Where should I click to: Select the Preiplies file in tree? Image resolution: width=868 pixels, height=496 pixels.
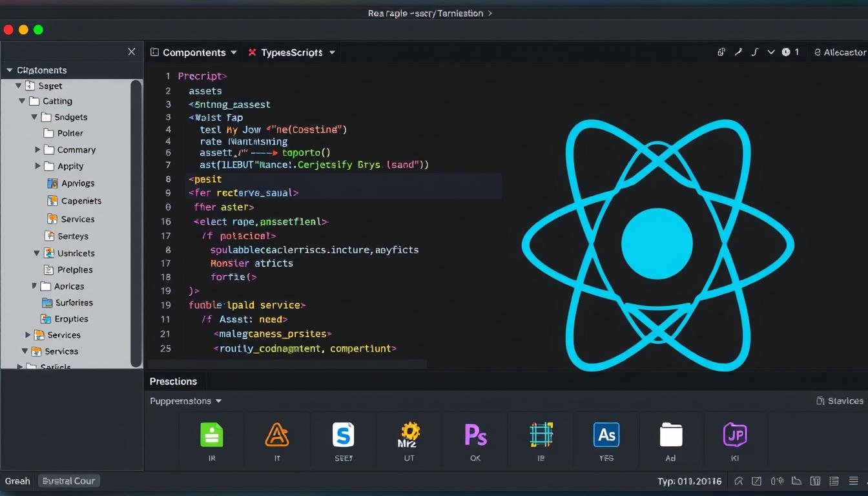[x=67, y=270]
